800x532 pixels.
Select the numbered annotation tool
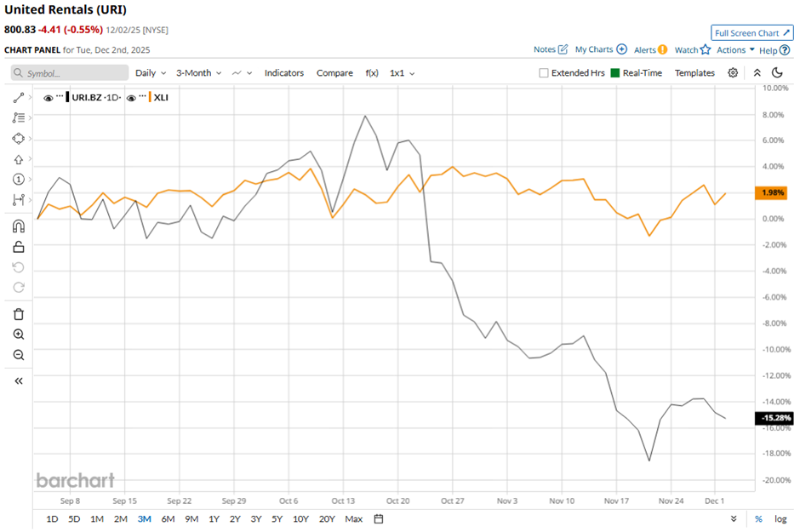point(19,179)
